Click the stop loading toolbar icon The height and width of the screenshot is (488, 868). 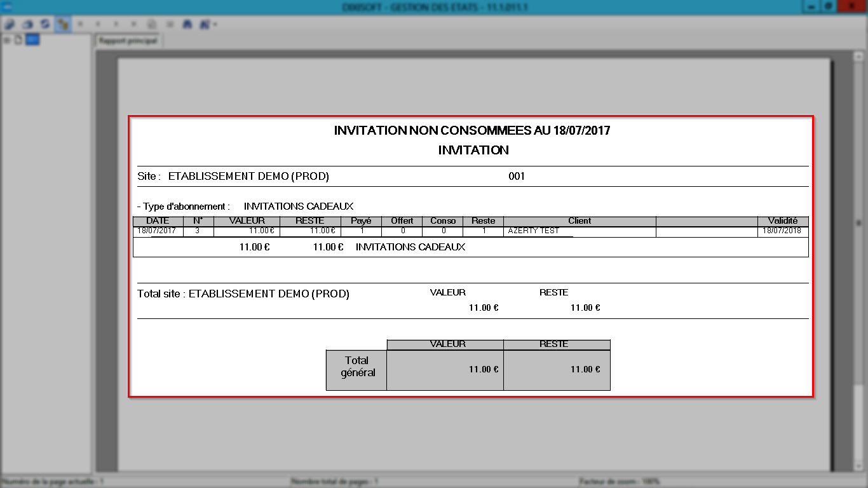(170, 24)
